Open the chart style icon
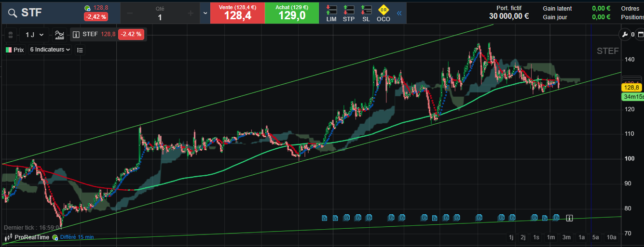The width and height of the screenshot is (644, 247). pos(60,35)
